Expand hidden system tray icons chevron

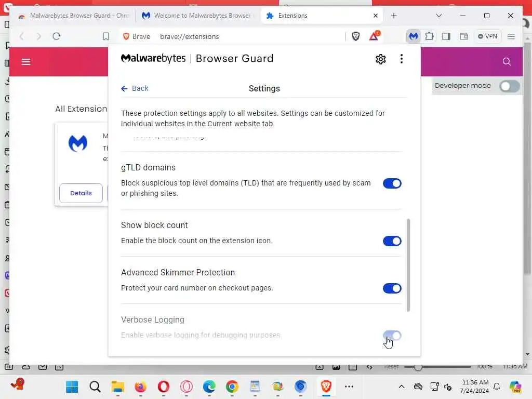pos(402,387)
